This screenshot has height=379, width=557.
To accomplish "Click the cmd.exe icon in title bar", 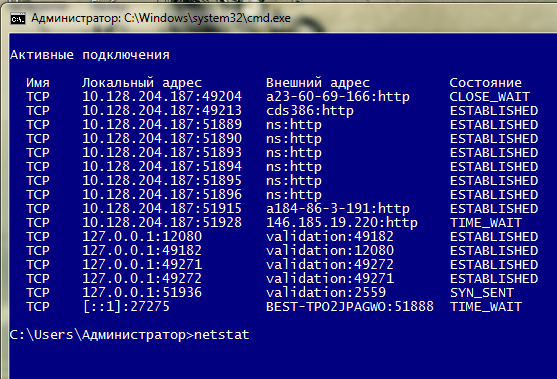I will click(x=18, y=18).
